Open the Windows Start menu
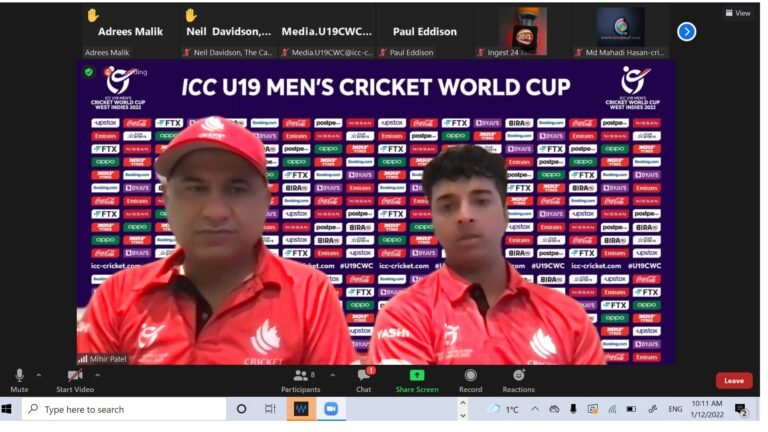 click(7, 409)
